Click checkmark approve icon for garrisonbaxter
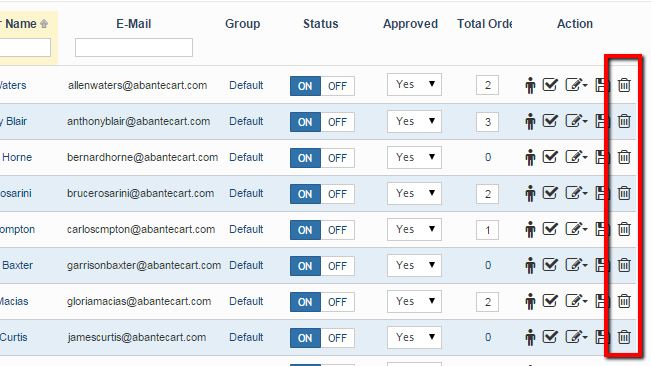The width and height of the screenshot is (651, 366). coord(550,265)
